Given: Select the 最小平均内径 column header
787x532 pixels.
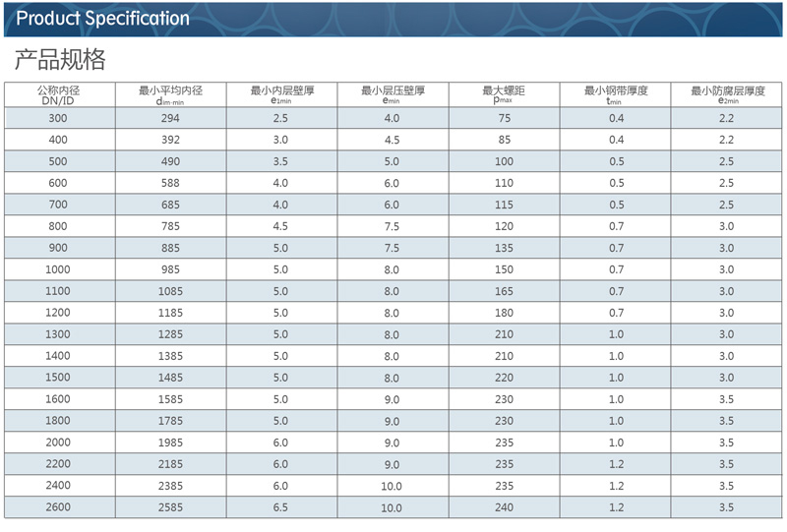Looking at the screenshot, I should coord(171,94).
